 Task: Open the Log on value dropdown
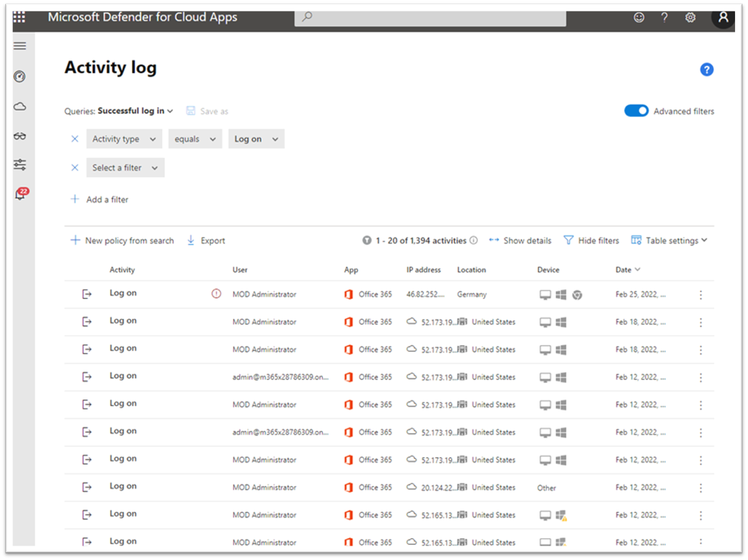point(256,139)
